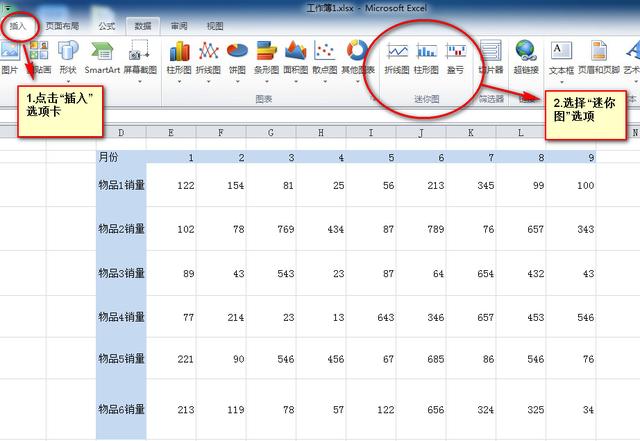Insert a 超链接 hyperlink
This screenshot has width=640, height=441.
point(526,57)
